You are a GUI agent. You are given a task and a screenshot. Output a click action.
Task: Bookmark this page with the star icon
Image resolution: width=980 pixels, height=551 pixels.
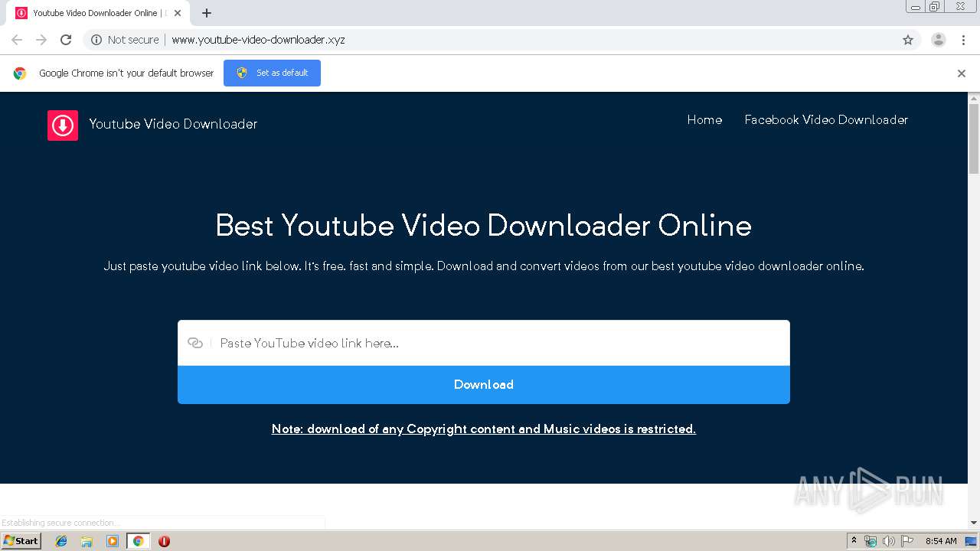908,40
